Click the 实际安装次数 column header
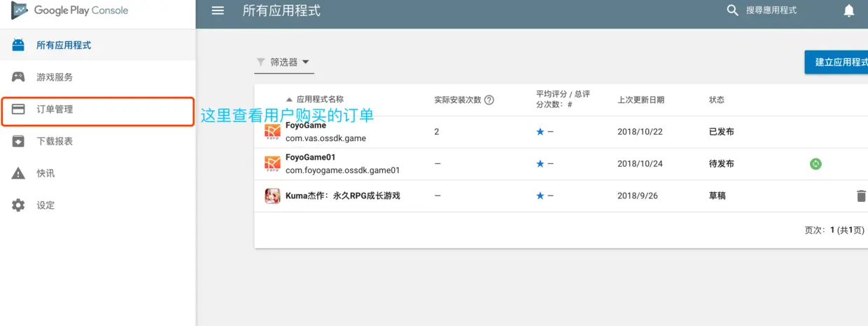Screen dimensions: 868x326 click(x=458, y=100)
